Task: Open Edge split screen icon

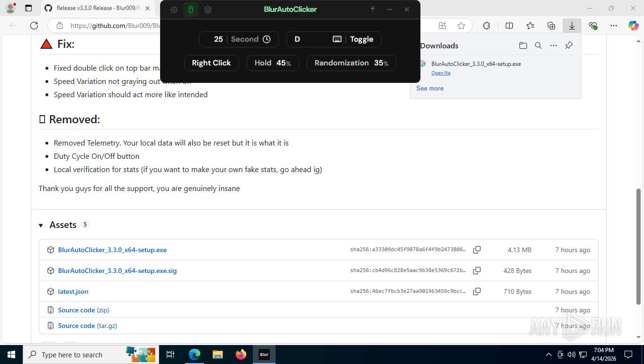Action: pyautogui.click(x=509, y=26)
